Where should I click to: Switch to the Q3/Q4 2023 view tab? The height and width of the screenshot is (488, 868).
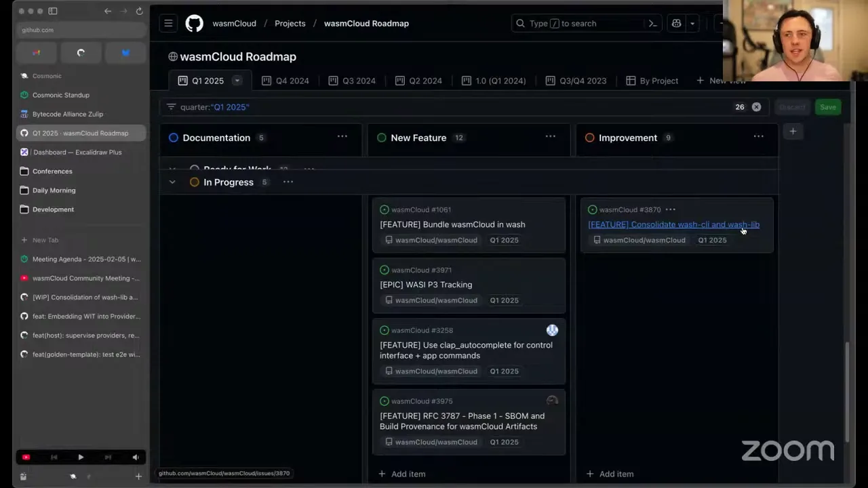576,81
